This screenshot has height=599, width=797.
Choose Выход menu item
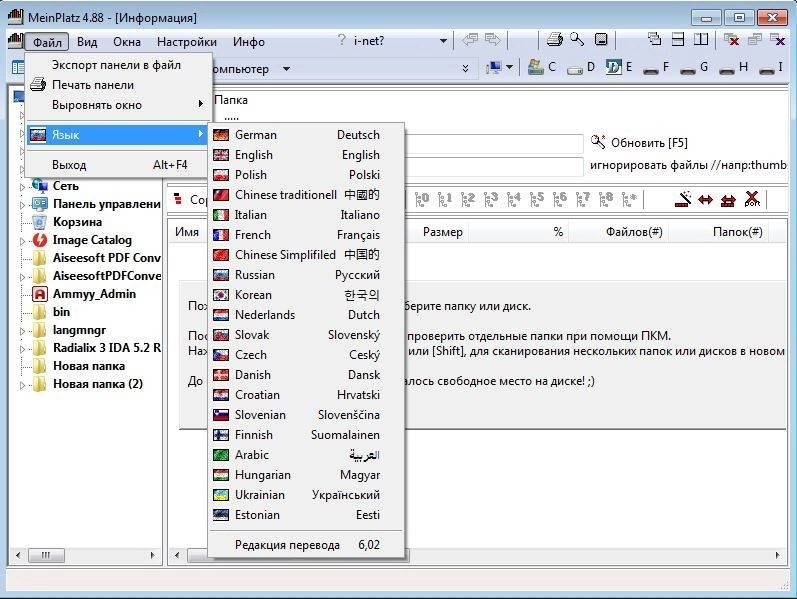118,165
